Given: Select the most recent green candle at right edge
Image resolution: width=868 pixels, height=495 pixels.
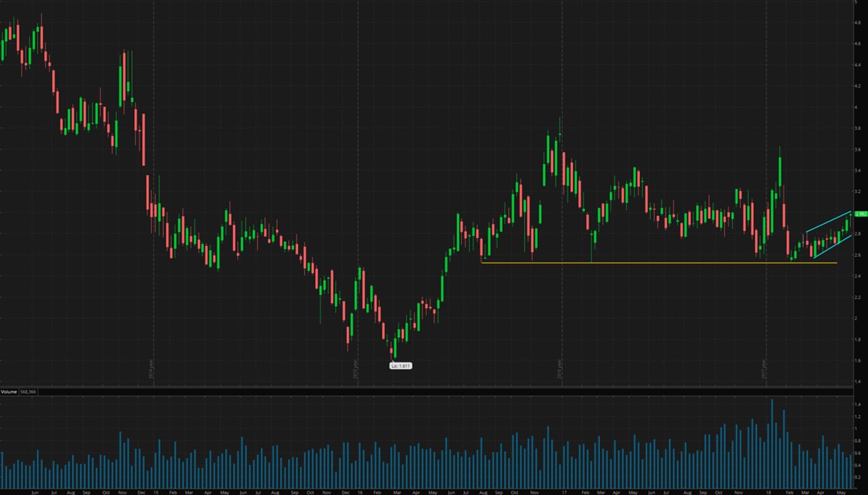Looking at the screenshot, I should click(847, 225).
